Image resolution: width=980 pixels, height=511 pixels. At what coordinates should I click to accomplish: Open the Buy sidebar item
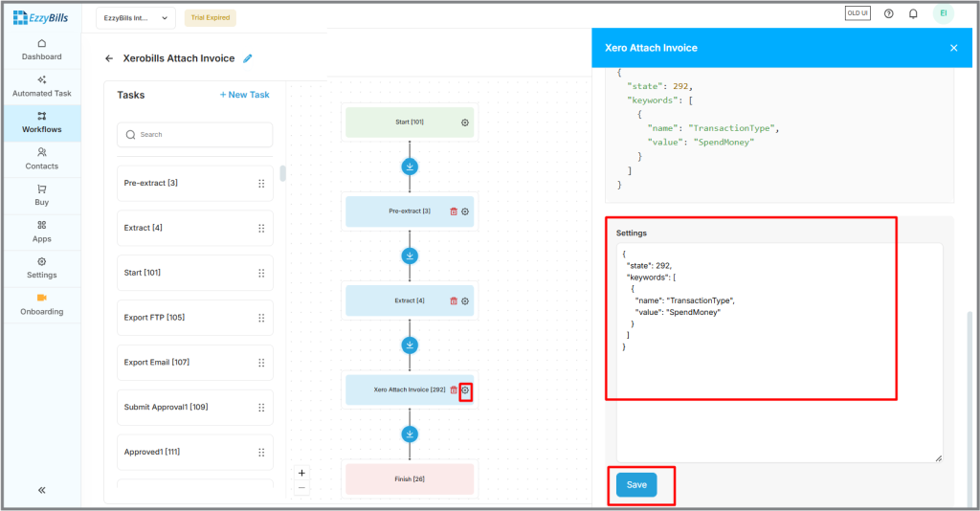42,195
